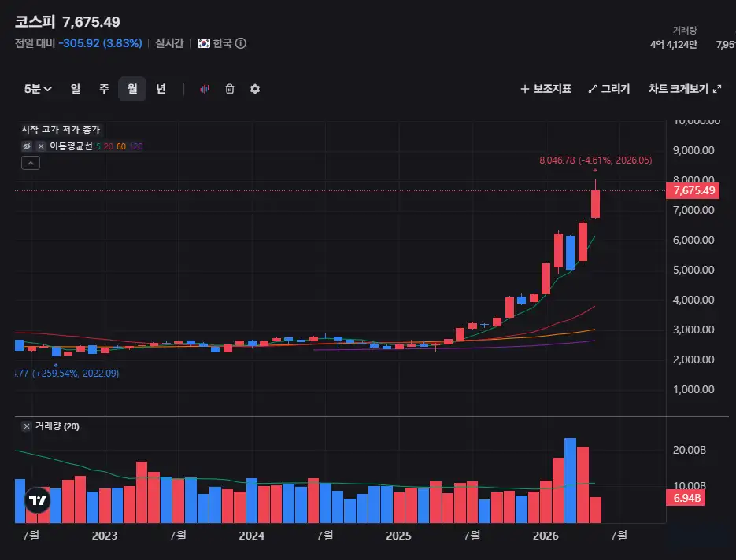Remove the 이동평균선 indicator with X
The image size is (736, 560).
[41, 146]
